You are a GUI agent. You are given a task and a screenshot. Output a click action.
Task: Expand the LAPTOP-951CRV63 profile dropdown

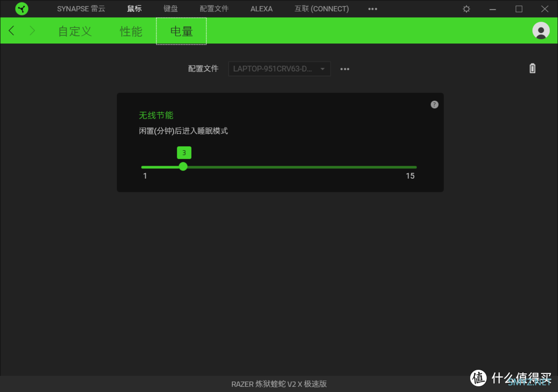[280, 69]
